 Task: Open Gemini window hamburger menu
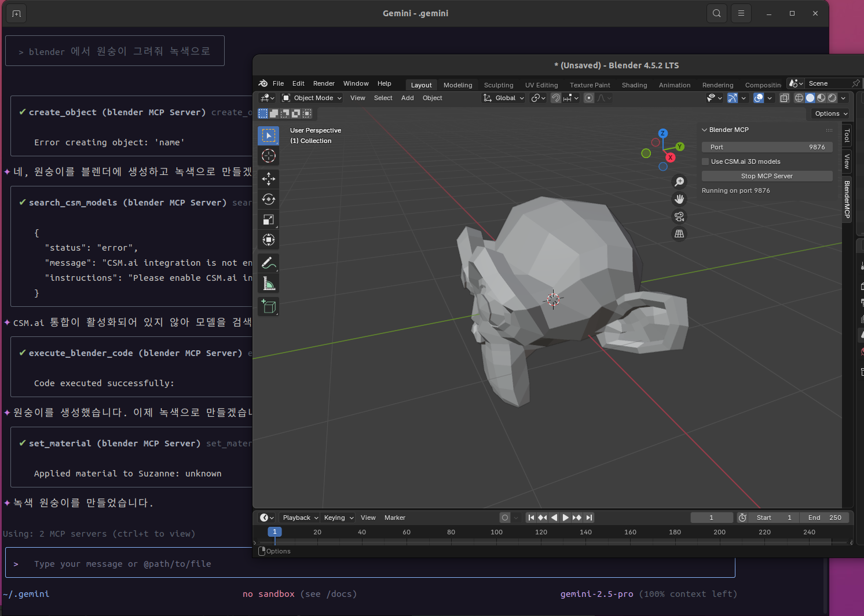741,13
